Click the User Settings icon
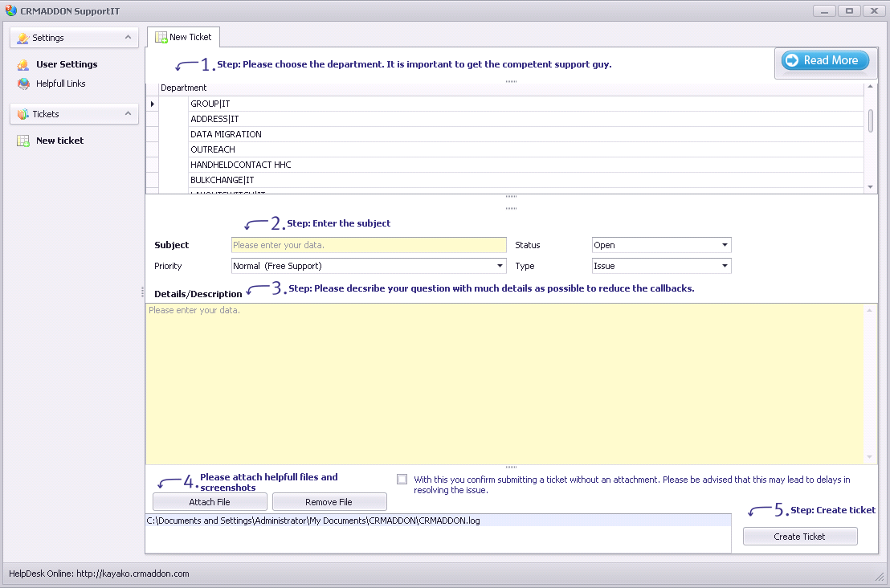890x588 pixels. (23, 65)
